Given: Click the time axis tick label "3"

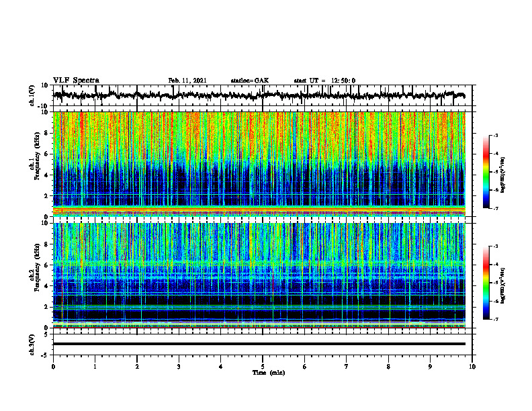Looking at the screenshot, I should coord(179,367).
